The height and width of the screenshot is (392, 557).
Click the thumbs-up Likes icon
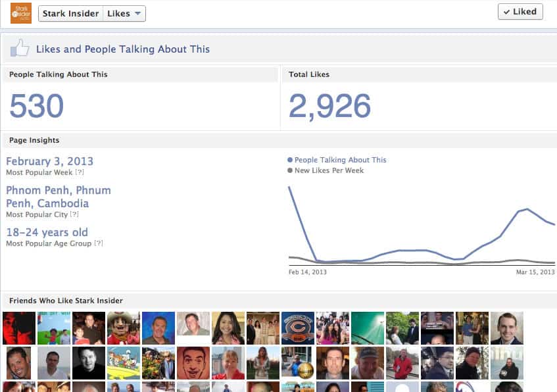[20, 49]
